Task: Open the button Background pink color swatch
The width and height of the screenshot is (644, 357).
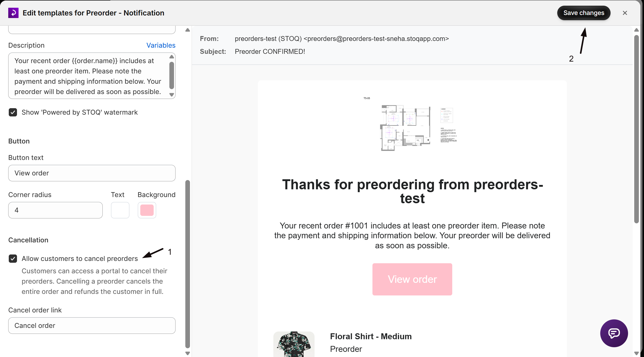Action: (x=147, y=210)
